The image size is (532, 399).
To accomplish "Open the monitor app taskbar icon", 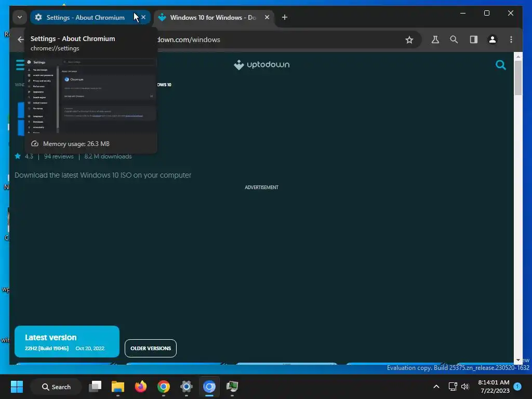I will click(x=232, y=387).
